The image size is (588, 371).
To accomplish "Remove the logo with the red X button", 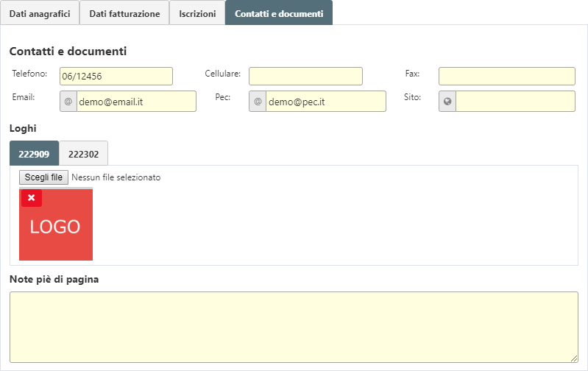I will point(32,198).
